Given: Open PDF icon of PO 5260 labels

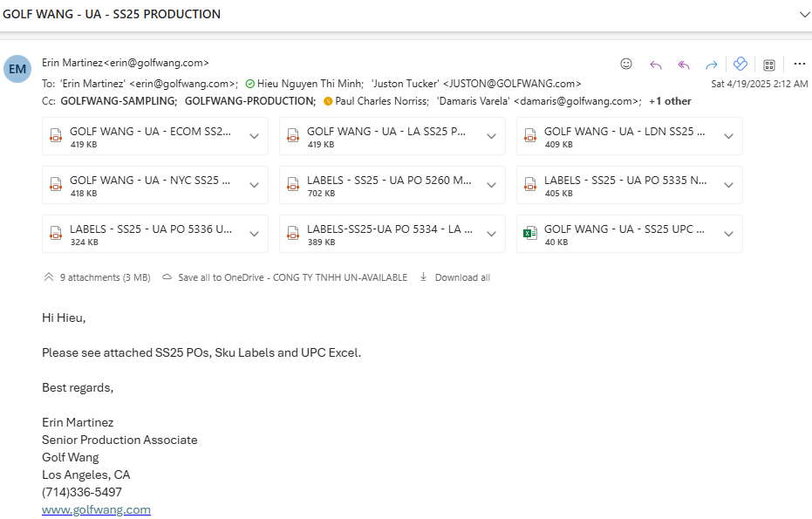Looking at the screenshot, I should click(x=293, y=184).
